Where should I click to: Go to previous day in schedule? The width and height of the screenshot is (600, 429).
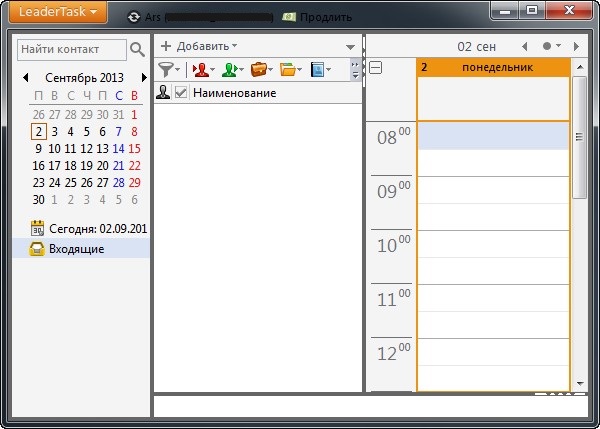click(524, 46)
